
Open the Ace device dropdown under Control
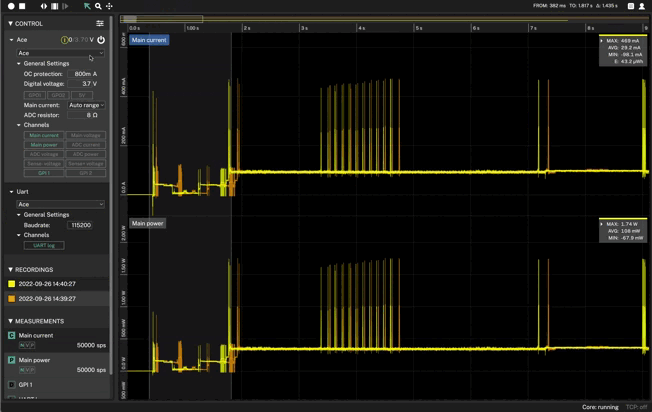point(60,53)
